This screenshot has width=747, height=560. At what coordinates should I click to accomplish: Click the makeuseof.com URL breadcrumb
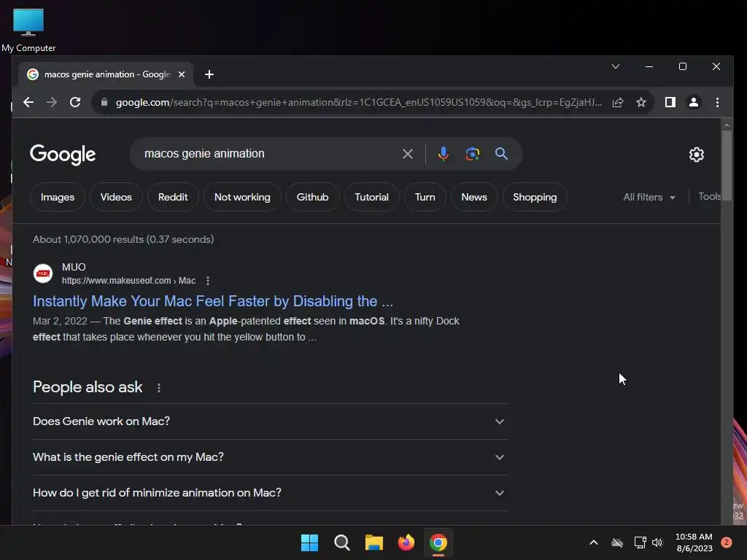tap(128, 281)
